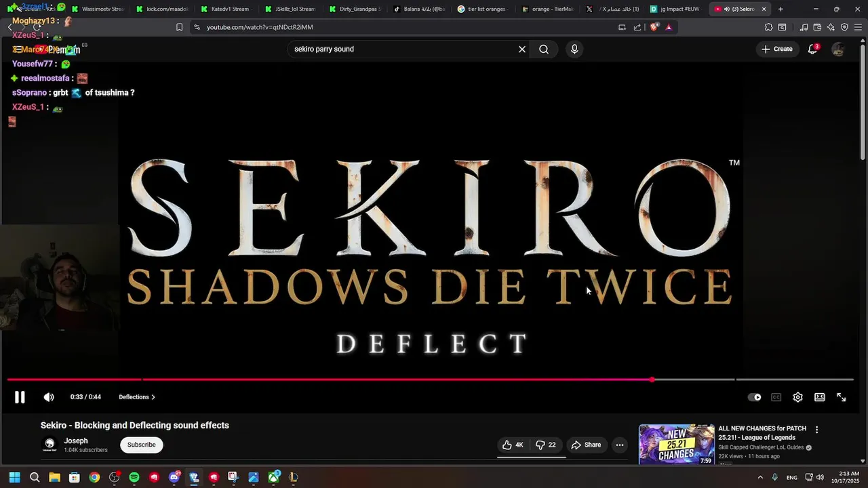
Task: Switch to theater mode
Action: tap(819, 397)
